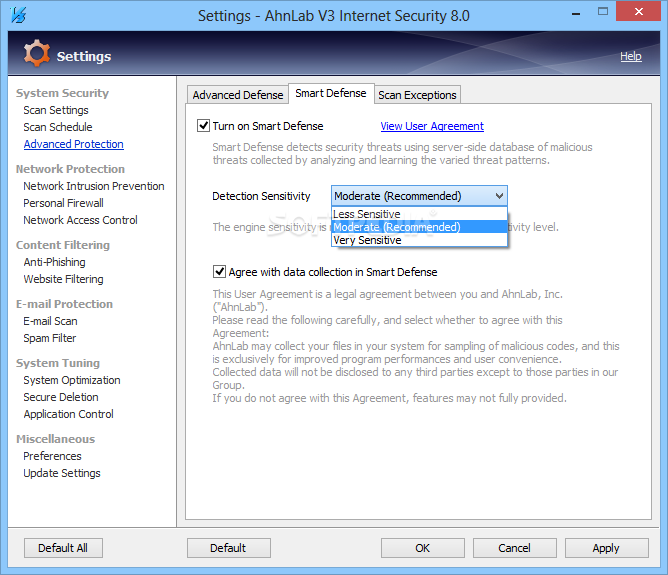Screen dimensions: 668x575
Task: Click the Default All button
Action: point(63,548)
